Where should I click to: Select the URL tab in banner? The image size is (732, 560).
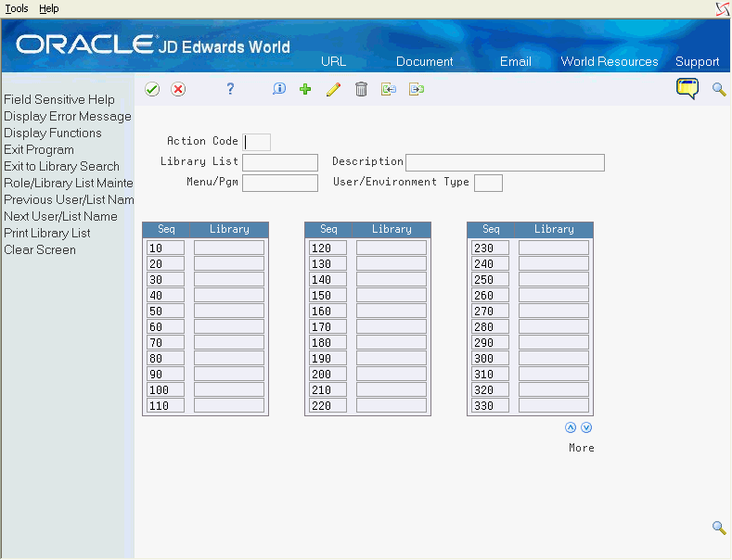pyautogui.click(x=333, y=61)
